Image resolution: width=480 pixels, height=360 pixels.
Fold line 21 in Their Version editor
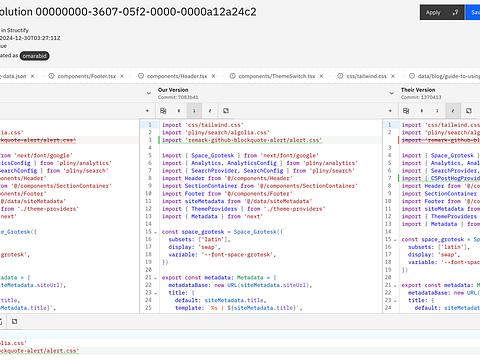click(x=395, y=286)
